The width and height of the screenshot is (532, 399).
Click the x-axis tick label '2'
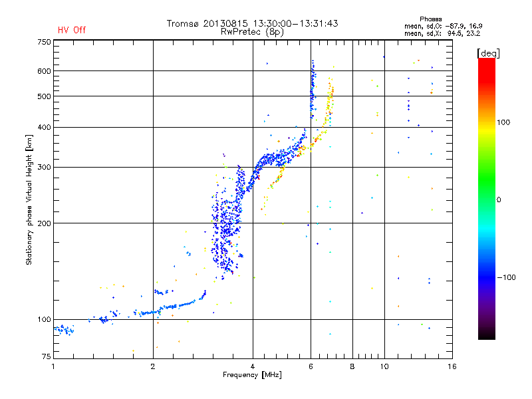click(x=153, y=366)
